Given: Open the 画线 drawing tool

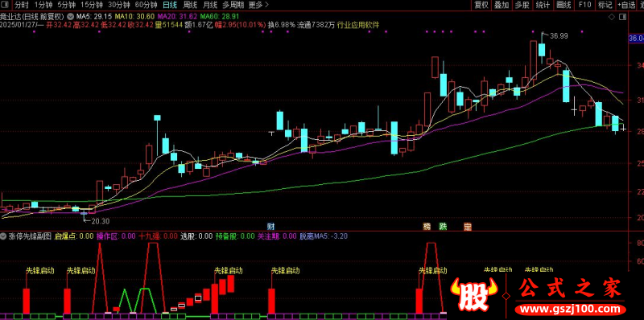Looking at the screenshot, I should click(x=563, y=5).
